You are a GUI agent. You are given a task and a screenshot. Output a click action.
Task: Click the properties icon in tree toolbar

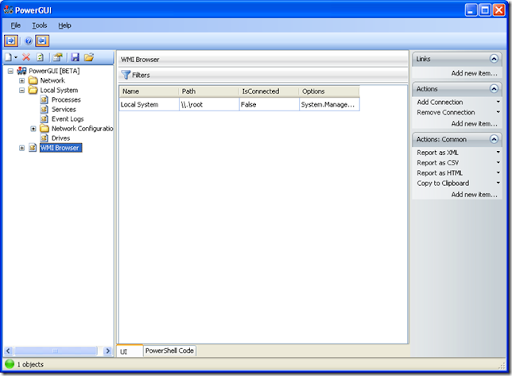[58, 57]
